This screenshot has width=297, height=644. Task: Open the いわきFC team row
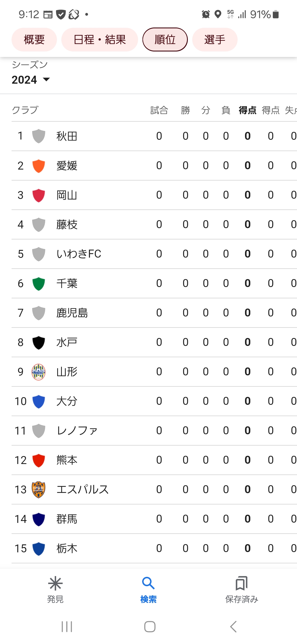(x=154, y=254)
